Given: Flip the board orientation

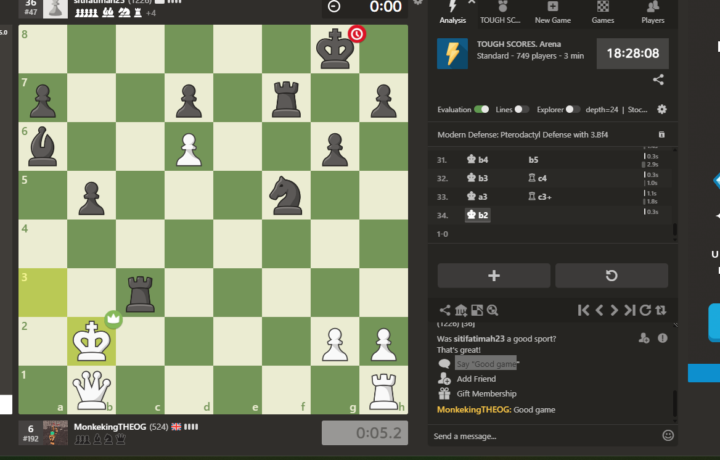Looking at the screenshot, I should point(661,310).
